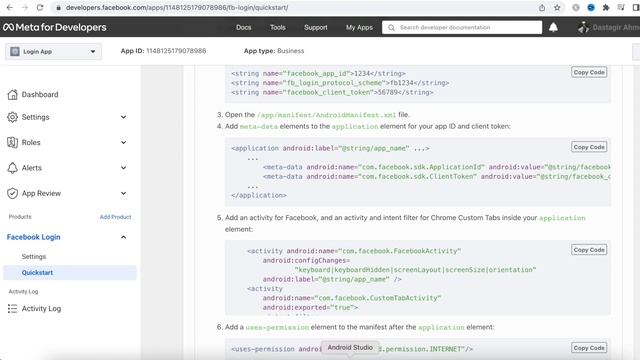Collapse the Facebook Login section
Screen dimensions: 640x360
point(123,237)
